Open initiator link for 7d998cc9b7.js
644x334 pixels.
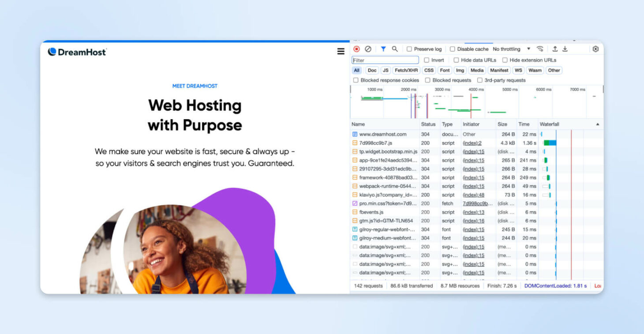[472, 143]
